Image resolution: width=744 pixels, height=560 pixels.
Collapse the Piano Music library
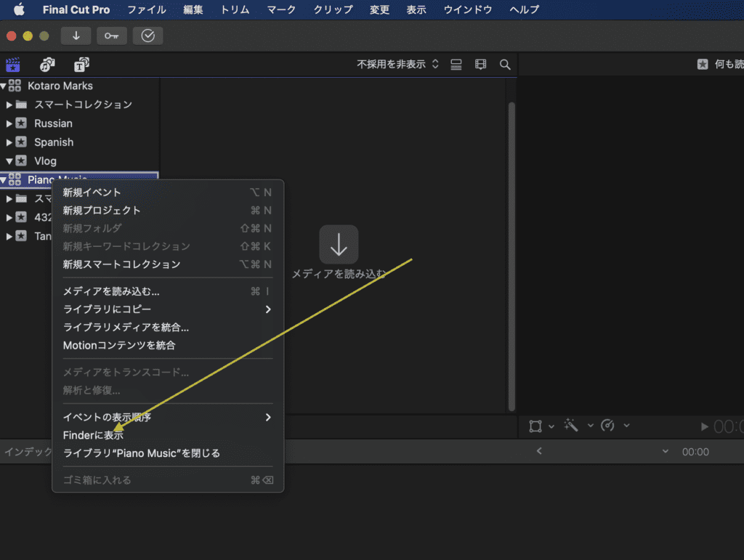pos(4,179)
